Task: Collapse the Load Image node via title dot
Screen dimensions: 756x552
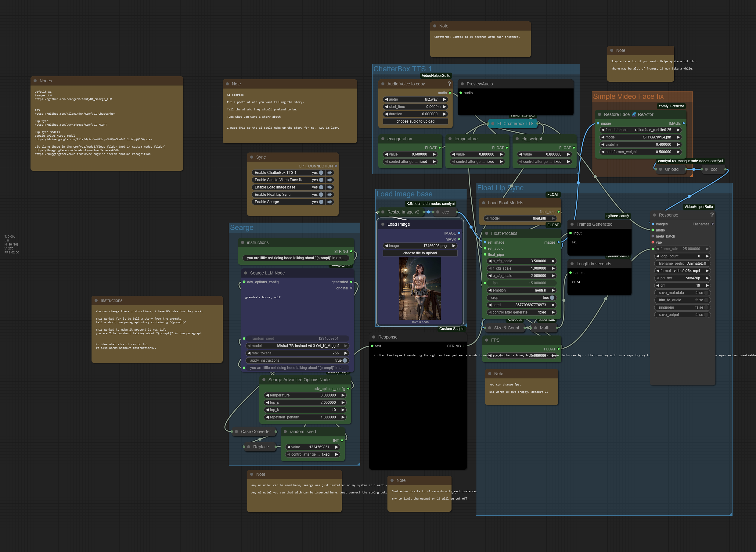Action: coord(383,224)
